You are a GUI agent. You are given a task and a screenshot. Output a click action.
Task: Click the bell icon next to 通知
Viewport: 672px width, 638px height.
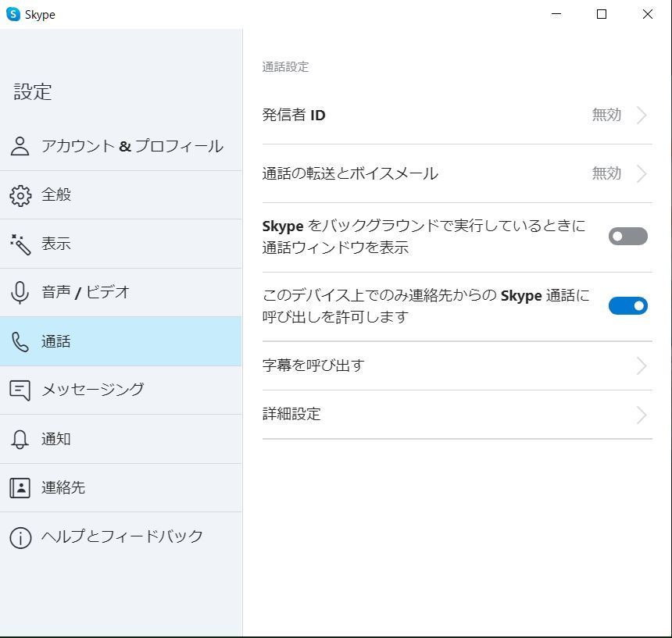tap(20, 439)
